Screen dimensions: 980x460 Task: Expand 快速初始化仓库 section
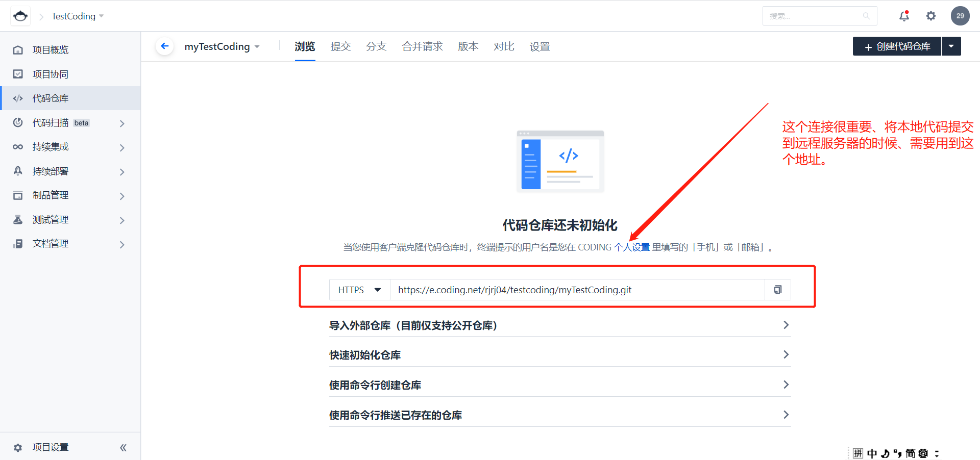pyautogui.click(x=560, y=355)
